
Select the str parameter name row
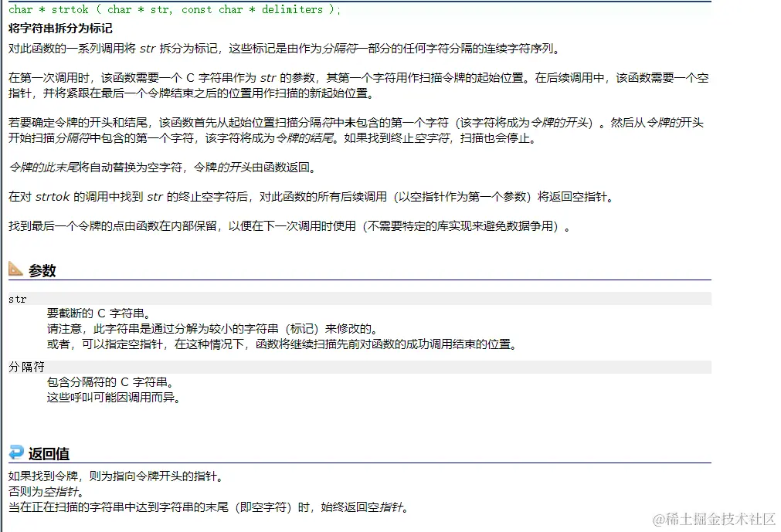360,299
